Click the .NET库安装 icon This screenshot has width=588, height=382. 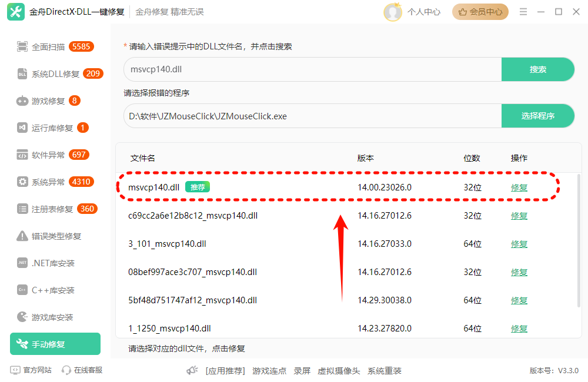22,263
